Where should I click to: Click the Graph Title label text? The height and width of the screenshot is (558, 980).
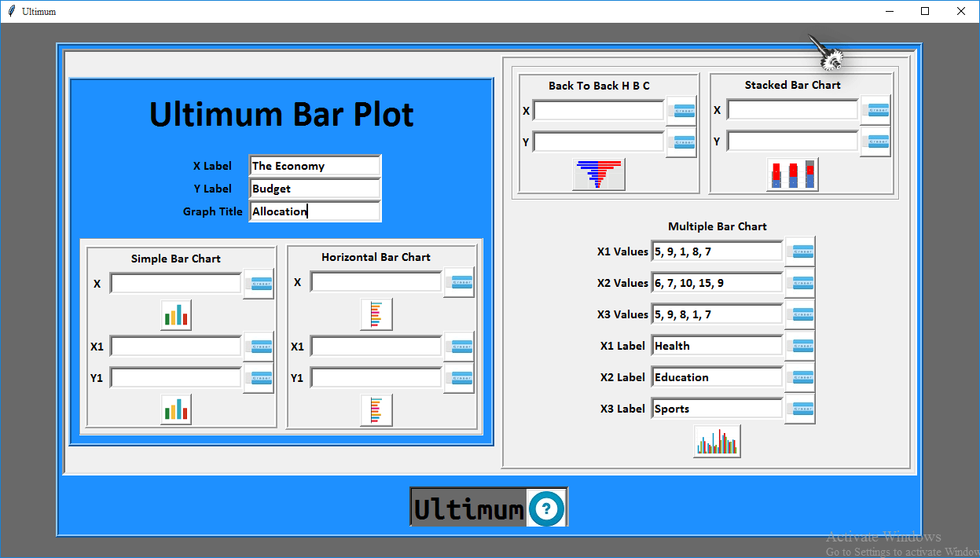point(213,211)
